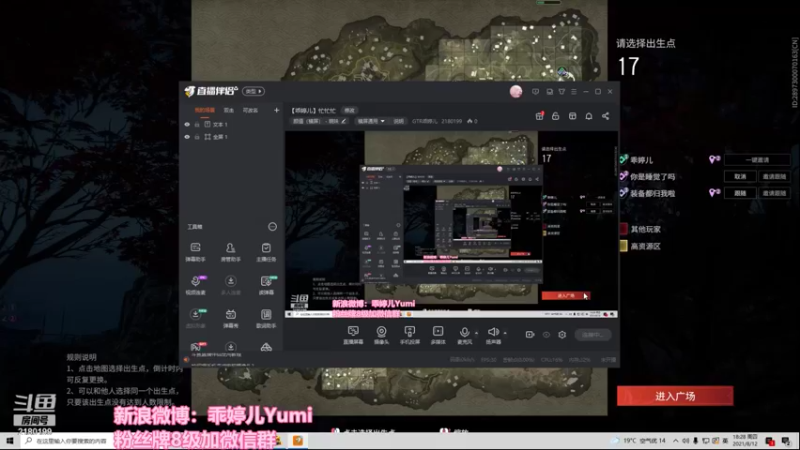Select the first orange scene tab
800x450 pixels.
pos(205,110)
